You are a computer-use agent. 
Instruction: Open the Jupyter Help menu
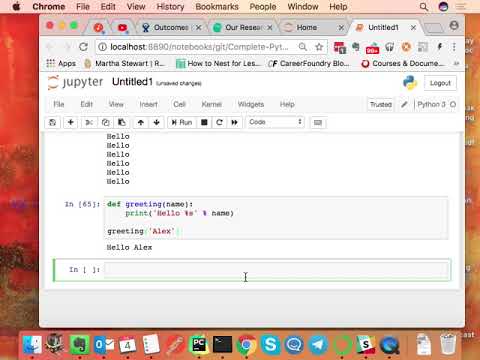click(287, 104)
